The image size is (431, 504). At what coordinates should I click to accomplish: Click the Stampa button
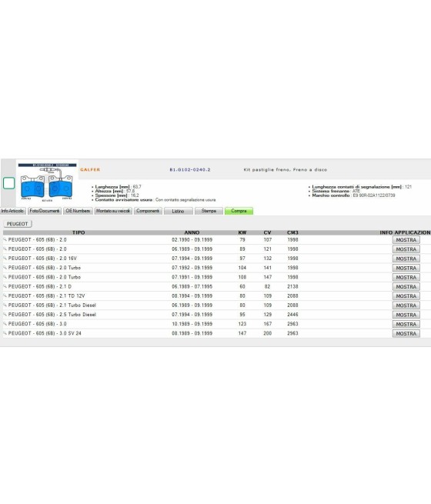(x=209, y=211)
